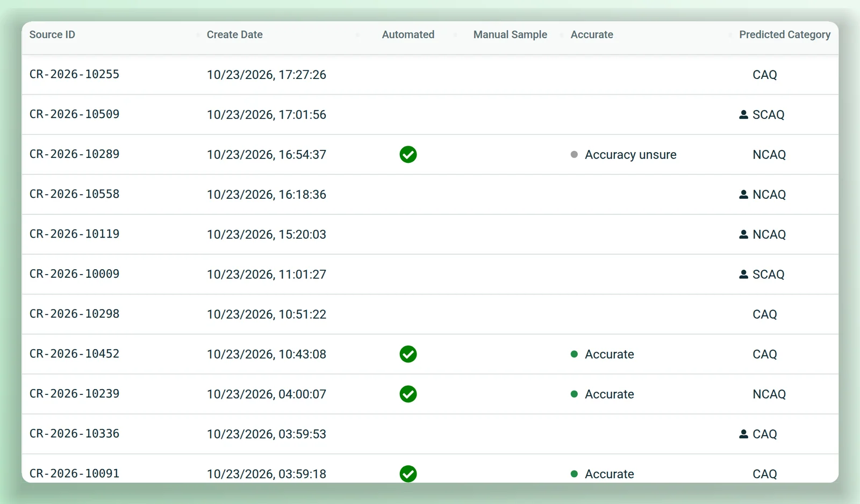Click the Accuracy unsure label
The height and width of the screenshot is (504, 860).
coord(630,155)
